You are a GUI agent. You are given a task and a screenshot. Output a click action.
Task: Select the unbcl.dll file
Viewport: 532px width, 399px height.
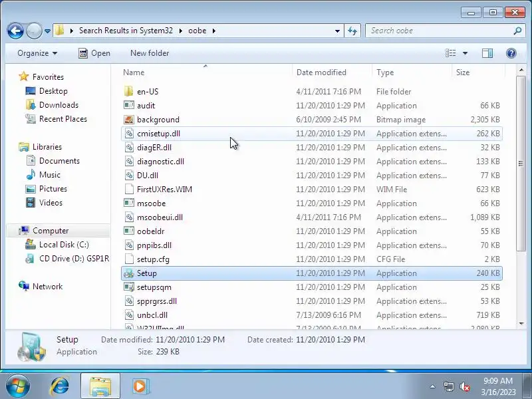[x=311, y=315]
